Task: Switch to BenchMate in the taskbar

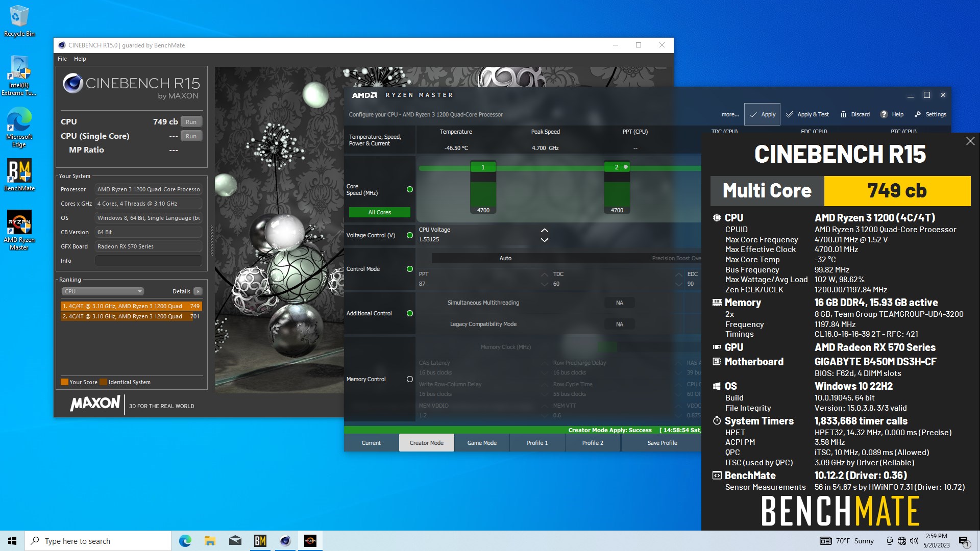Action: pos(260,541)
